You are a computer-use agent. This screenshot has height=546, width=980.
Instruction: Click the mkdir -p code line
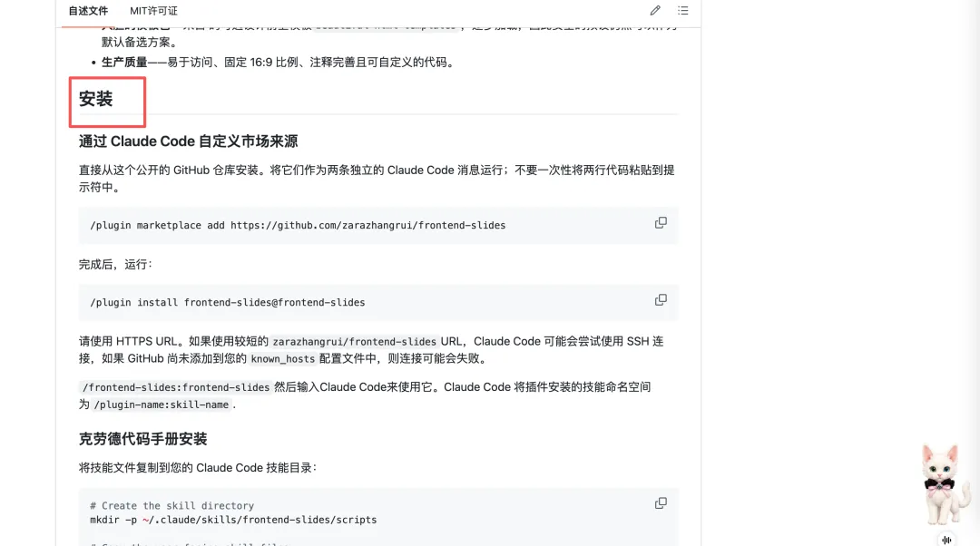point(233,520)
